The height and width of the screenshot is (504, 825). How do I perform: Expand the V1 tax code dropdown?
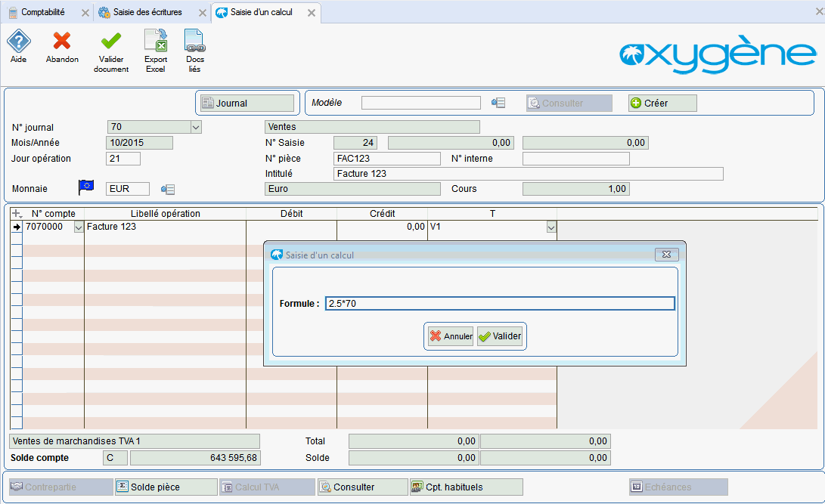[x=551, y=227]
